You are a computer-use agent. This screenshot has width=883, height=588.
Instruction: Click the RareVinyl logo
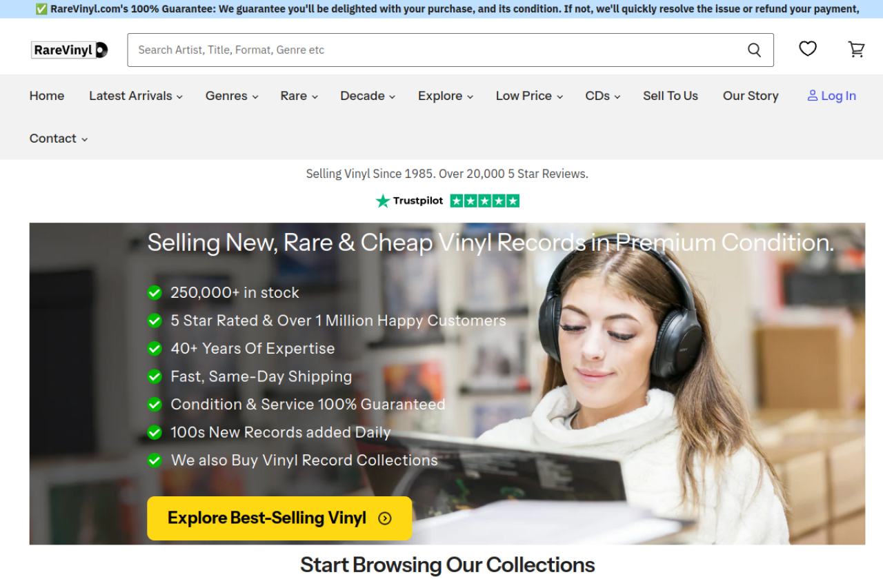(70, 50)
